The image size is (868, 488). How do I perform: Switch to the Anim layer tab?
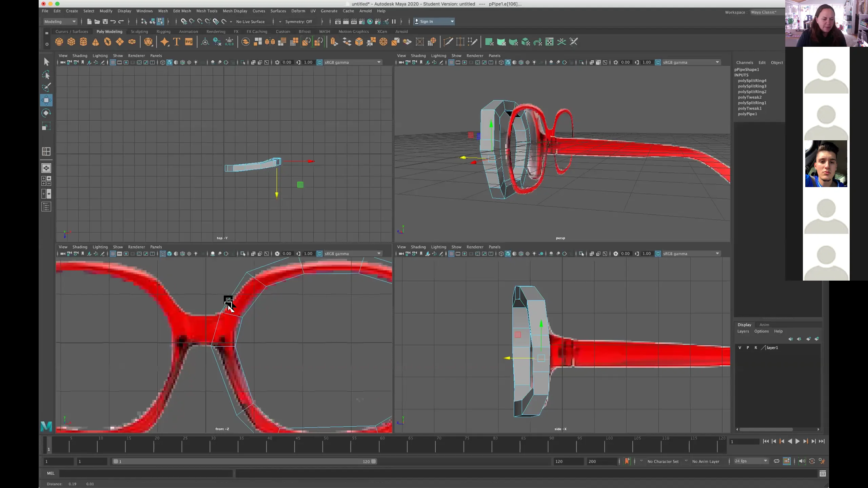point(764,325)
